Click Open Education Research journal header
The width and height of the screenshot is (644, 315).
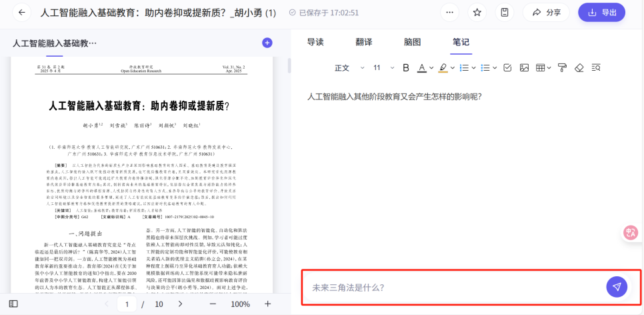pos(141,71)
